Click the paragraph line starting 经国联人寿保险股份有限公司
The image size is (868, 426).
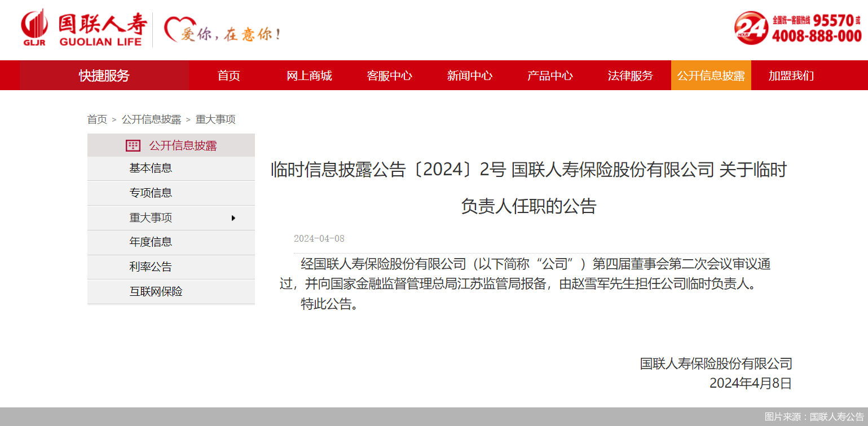click(x=535, y=264)
